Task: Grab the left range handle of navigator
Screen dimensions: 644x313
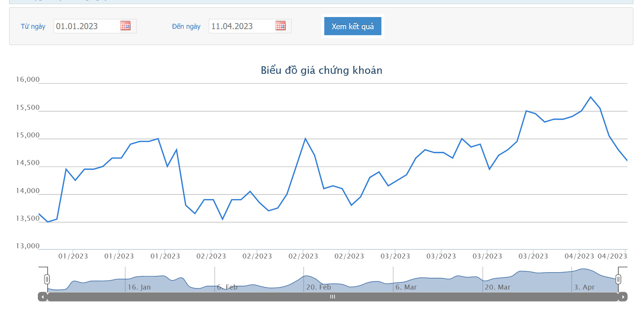Action: tap(47, 279)
